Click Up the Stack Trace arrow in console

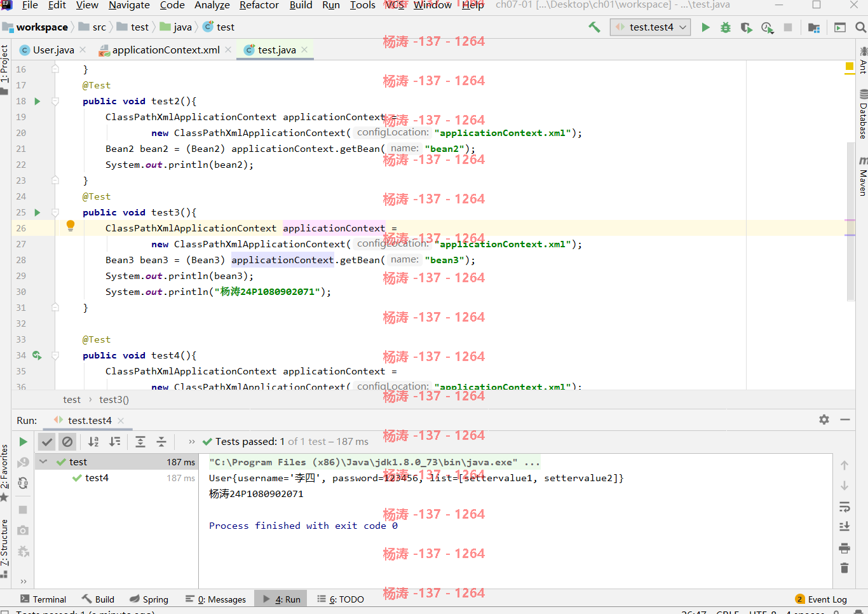click(844, 465)
